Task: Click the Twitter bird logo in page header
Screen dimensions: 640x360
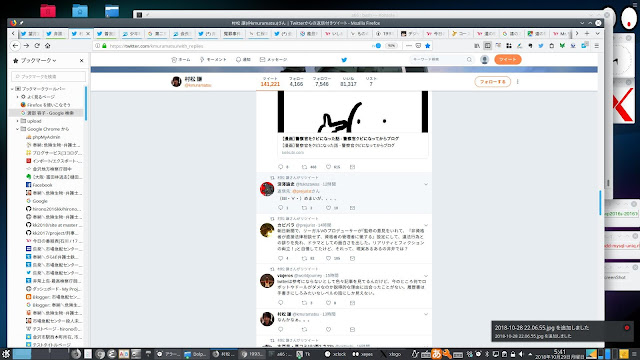Action: (x=344, y=60)
